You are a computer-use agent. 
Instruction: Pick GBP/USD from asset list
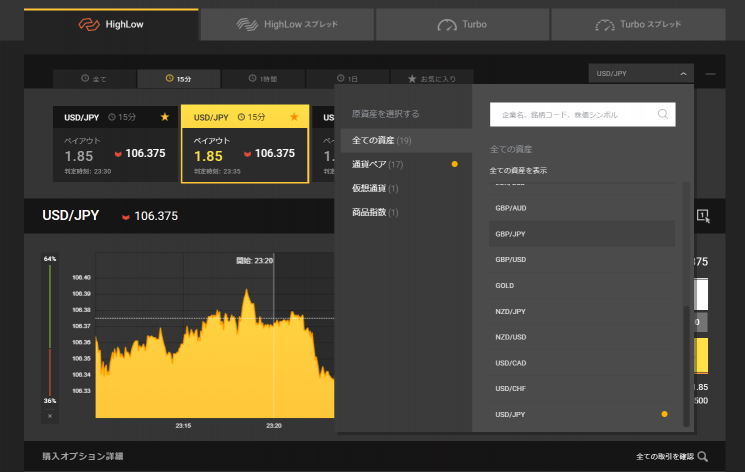tap(582, 260)
